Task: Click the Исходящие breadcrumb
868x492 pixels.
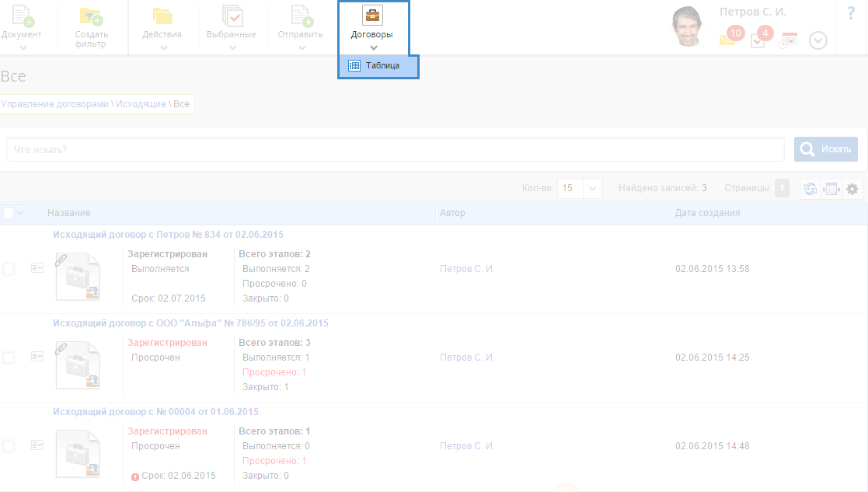Action: (141, 104)
